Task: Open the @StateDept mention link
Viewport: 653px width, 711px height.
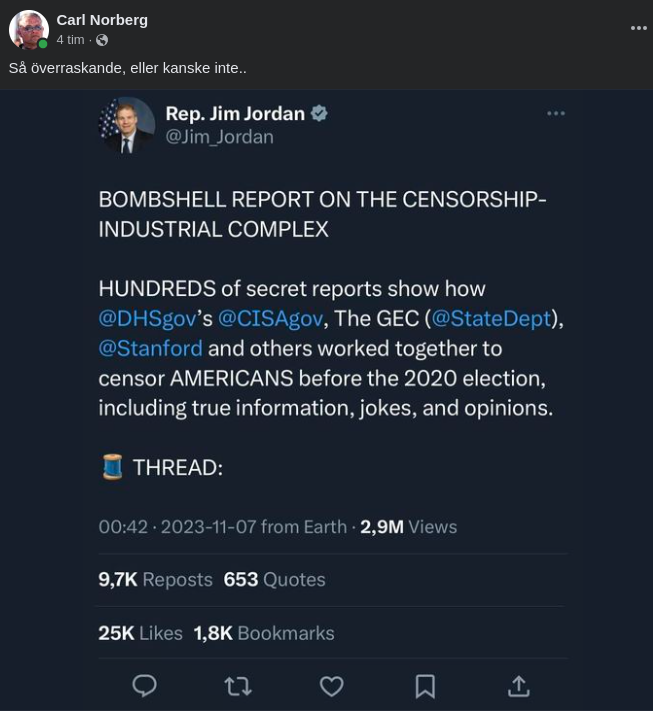Action: (x=491, y=319)
